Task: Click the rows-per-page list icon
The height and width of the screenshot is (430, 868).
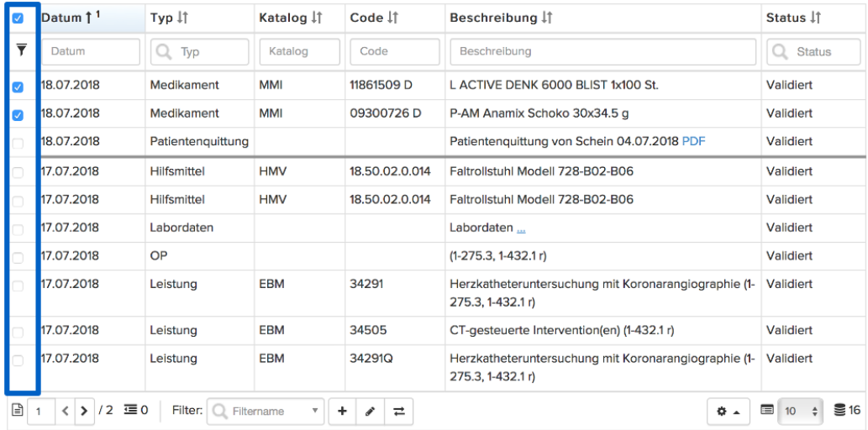Action: coord(766,411)
